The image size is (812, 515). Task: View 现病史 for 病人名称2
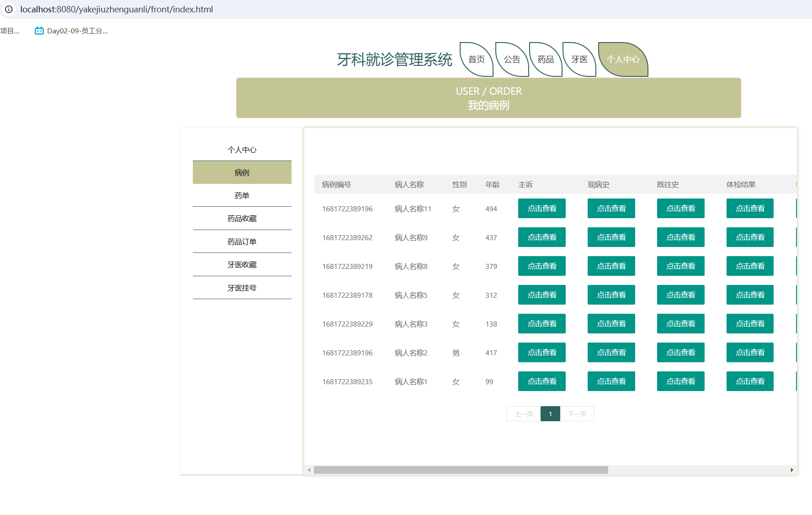(611, 353)
